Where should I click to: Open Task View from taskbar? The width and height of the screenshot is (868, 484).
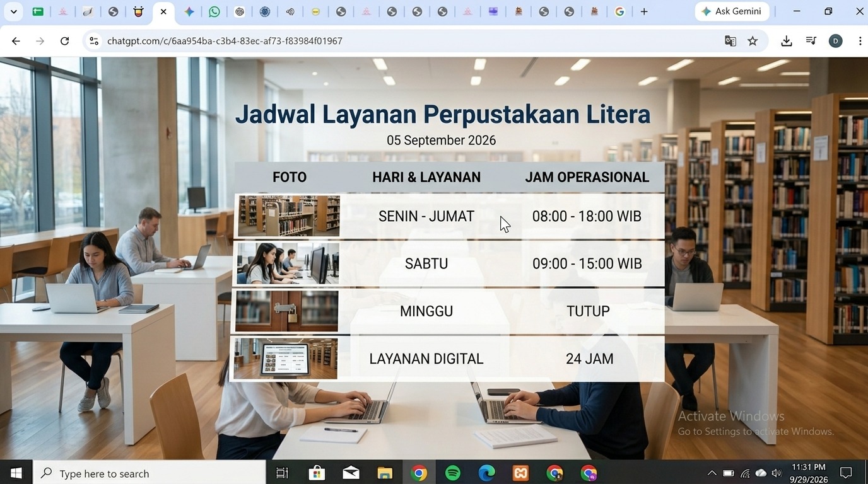point(282,473)
